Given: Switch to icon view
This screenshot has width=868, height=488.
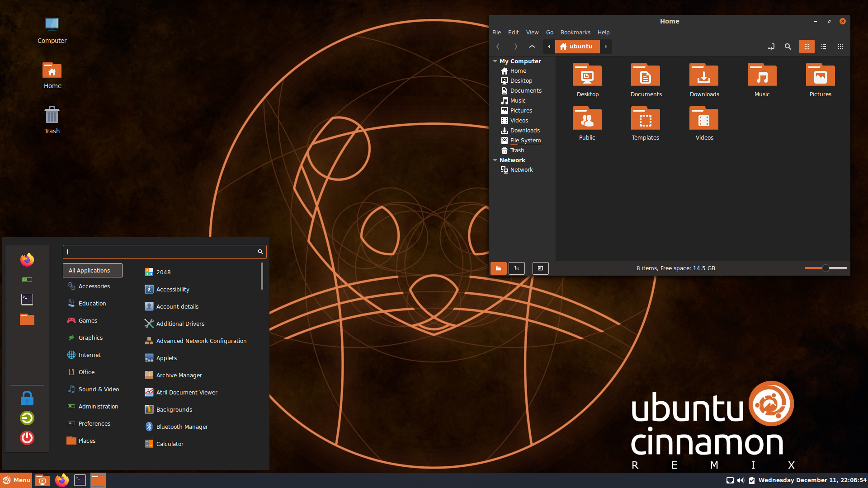Looking at the screenshot, I should (807, 47).
